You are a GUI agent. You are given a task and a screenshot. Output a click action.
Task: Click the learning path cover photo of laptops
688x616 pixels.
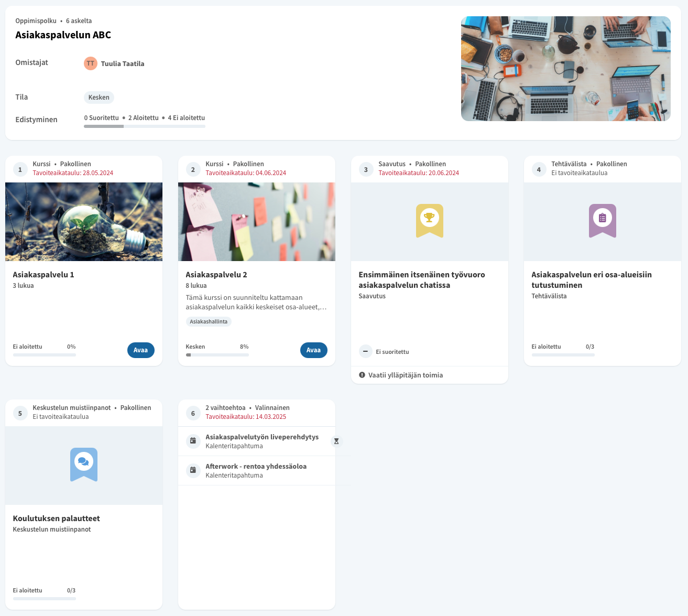coord(565,69)
